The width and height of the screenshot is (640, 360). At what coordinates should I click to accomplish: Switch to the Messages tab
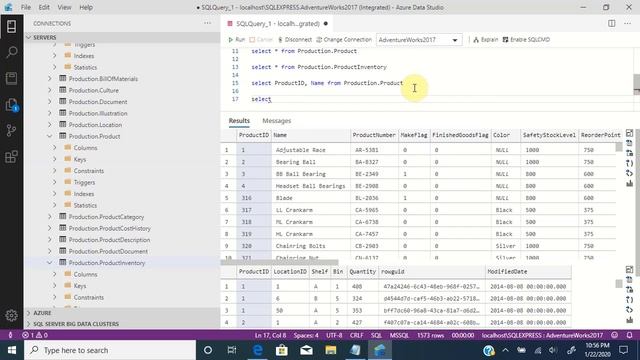(277, 121)
